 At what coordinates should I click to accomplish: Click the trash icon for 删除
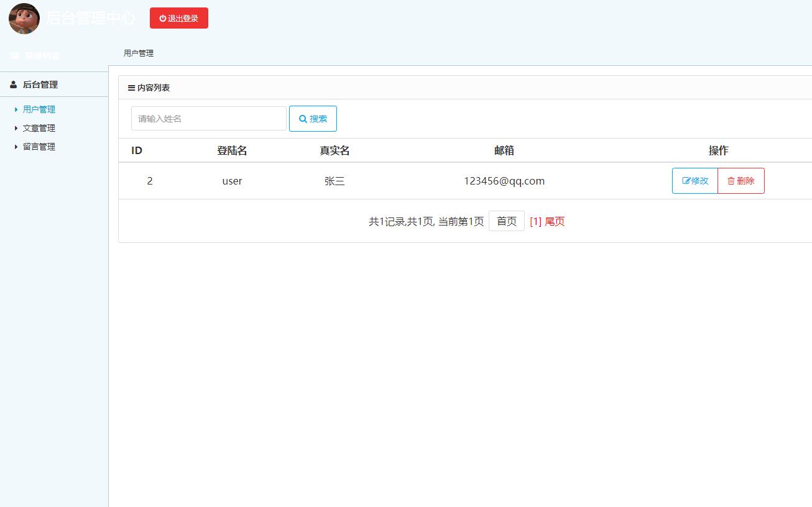[731, 181]
